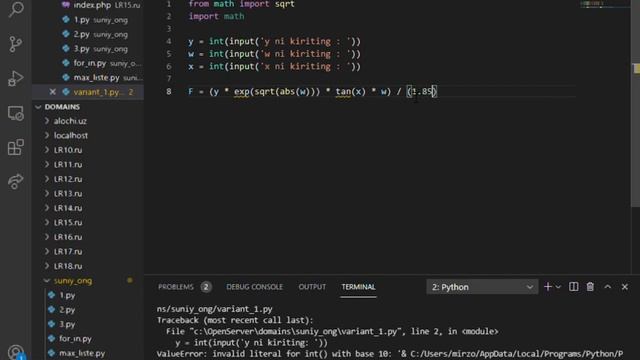The height and width of the screenshot is (360, 640).
Task: Open the '2: Python' terminal selector dropdown
Action: (482, 287)
